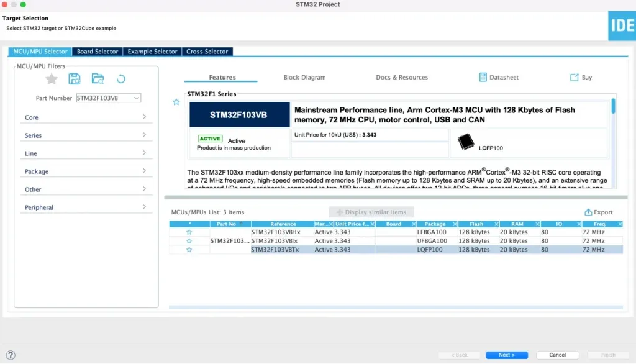This screenshot has height=364, width=636.
Task: Open the Help question mark icon
Action: (x=10, y=355)
